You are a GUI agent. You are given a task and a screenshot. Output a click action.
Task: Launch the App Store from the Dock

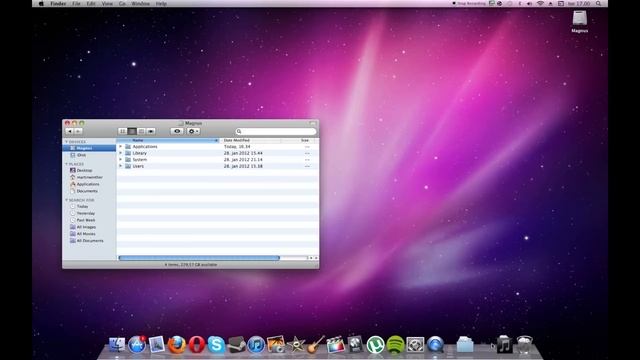point(137,345)
